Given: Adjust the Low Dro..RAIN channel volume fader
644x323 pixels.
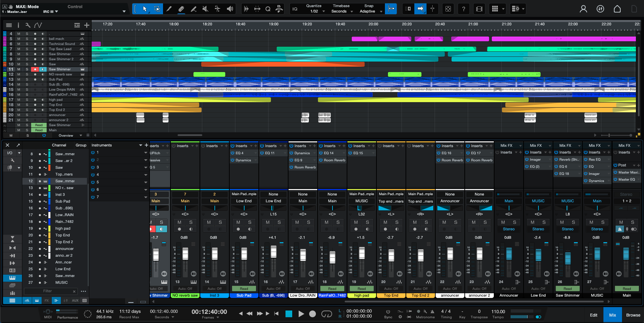Looking at the screenshot, I should [303, 255].
